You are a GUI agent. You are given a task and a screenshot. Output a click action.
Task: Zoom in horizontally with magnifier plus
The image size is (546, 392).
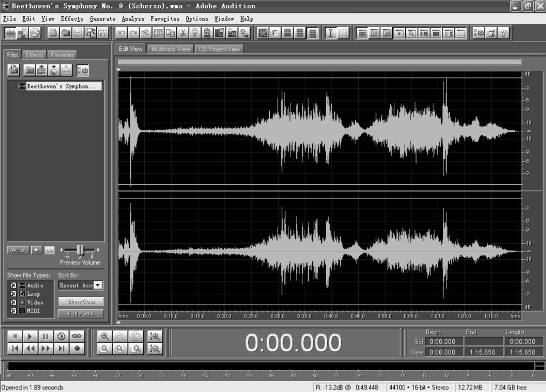click(104, 336)
